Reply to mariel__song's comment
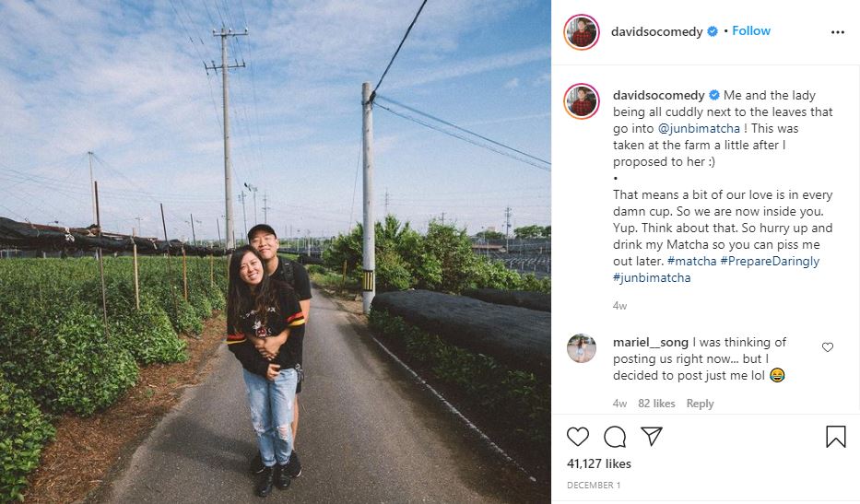The height and width of the screenshot is (504, 860). tap(700, 404)
